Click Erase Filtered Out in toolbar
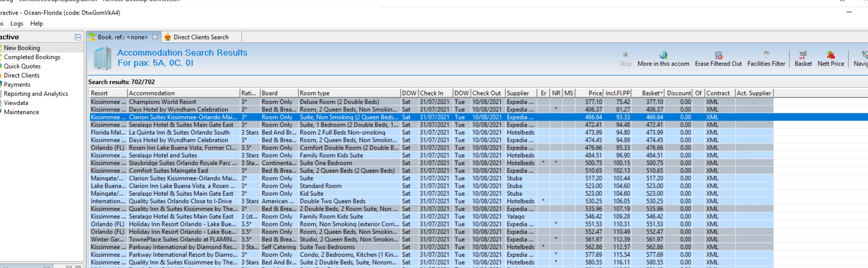868x268 pixels. 718,59
